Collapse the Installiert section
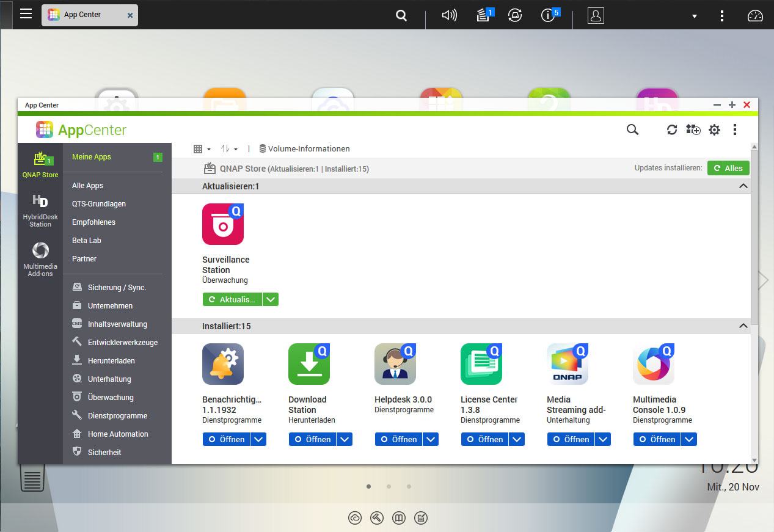 pos(743,326)
